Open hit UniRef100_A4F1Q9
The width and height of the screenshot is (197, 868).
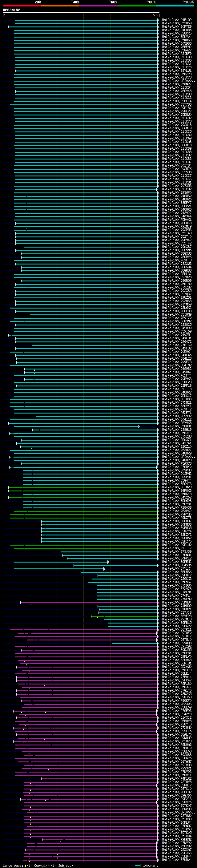(x=177, y=20)
